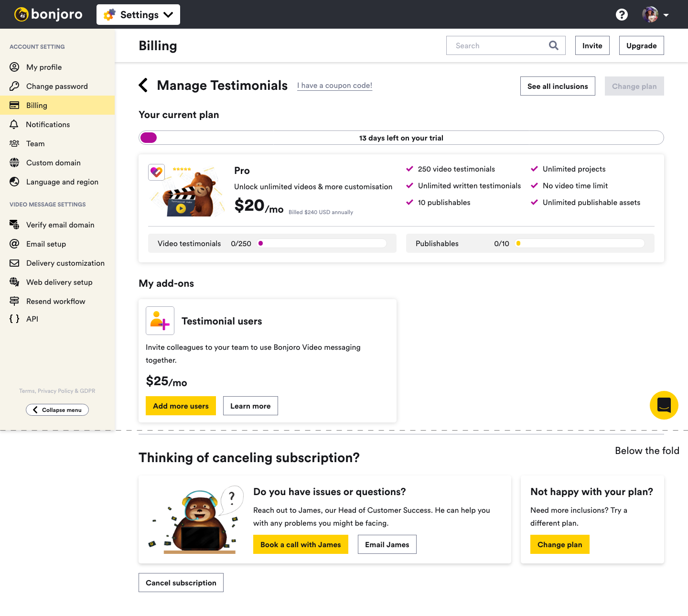The height and width of the screenshot is (616, 688).
Task: Open API settings page
Action: click(57, 319)
